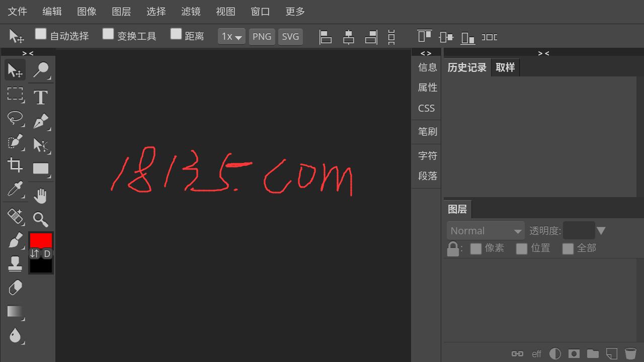Open the 信息 side panel
The width and height of the screenshot is (644, 362).
(427, 67)
